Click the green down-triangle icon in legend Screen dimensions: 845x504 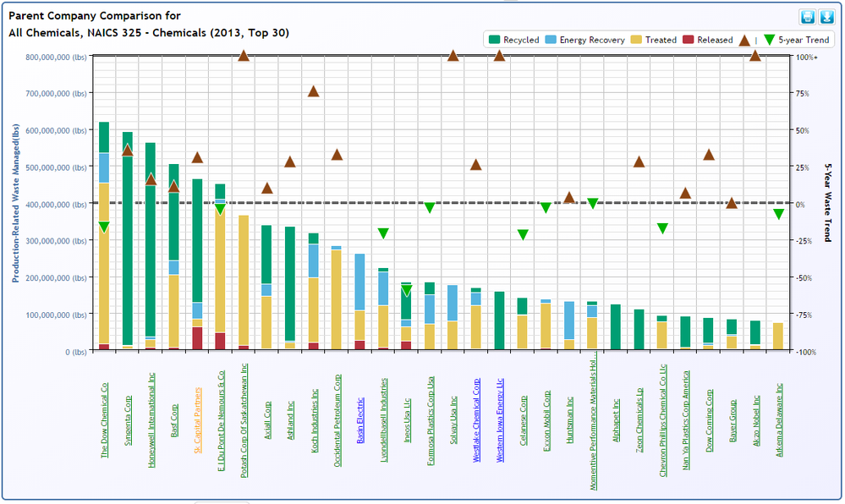click(768, 40)
